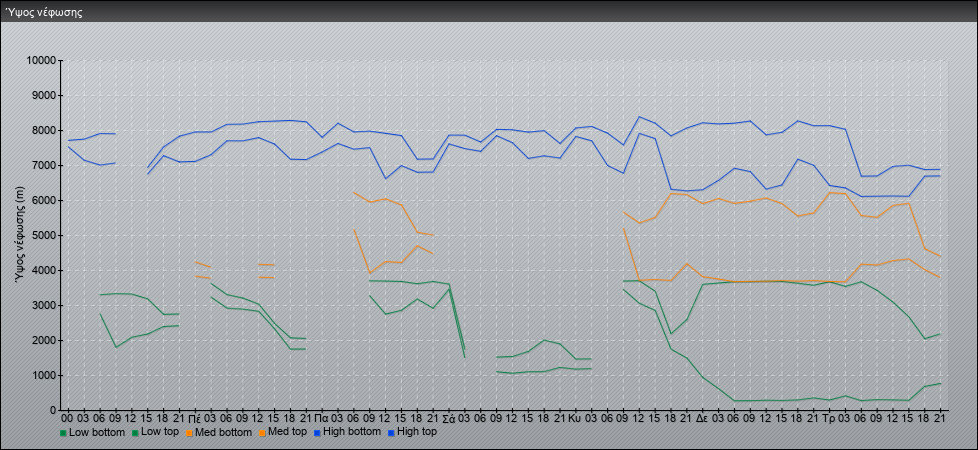This screenshot has width=978, height=450.
Task: Click the green Low top legend square
Action: [x=136, y=433]
